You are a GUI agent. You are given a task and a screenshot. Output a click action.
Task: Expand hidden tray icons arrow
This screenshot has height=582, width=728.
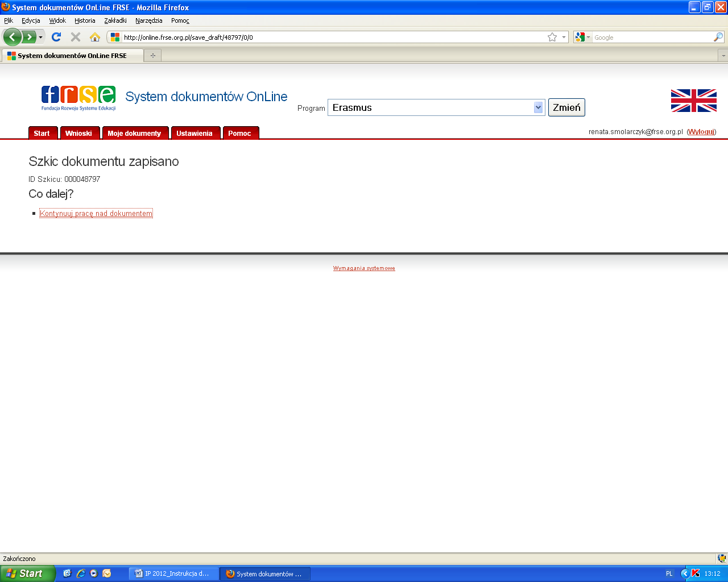685,573
